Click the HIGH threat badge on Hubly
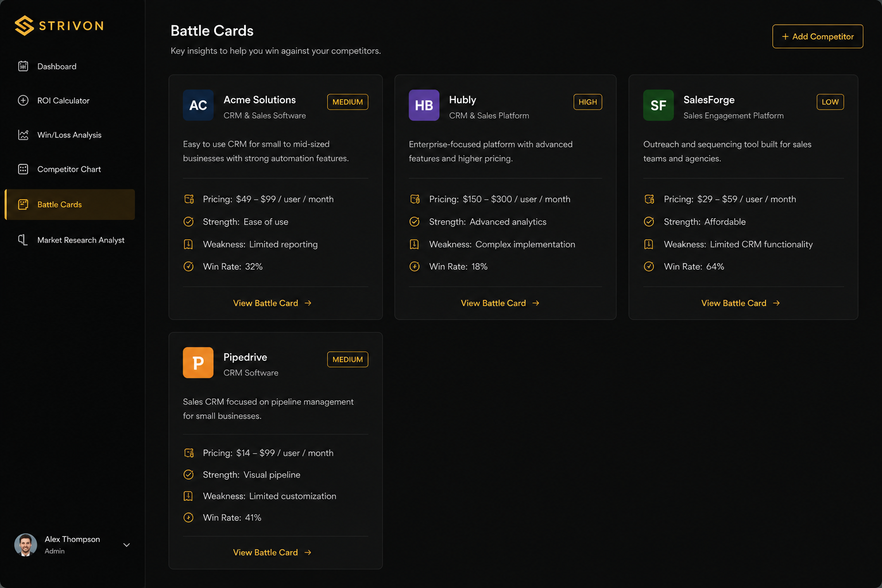Image resolution: width=882 pixels, height=588 pixels. tap(587, 102)
